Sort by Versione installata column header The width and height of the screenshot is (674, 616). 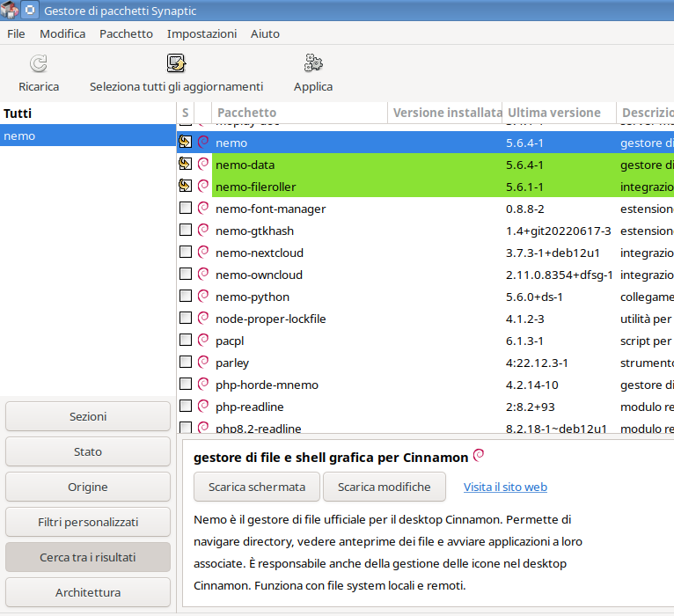point(445,113)
